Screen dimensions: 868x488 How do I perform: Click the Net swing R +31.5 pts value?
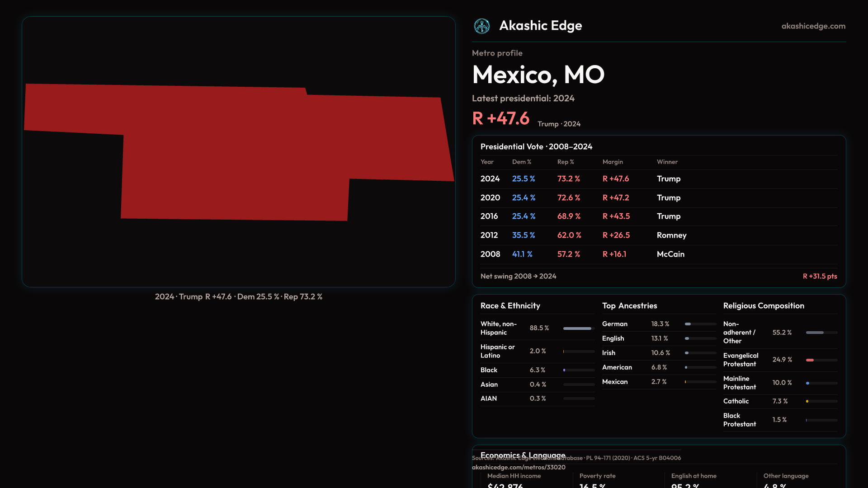click(819, 276)
